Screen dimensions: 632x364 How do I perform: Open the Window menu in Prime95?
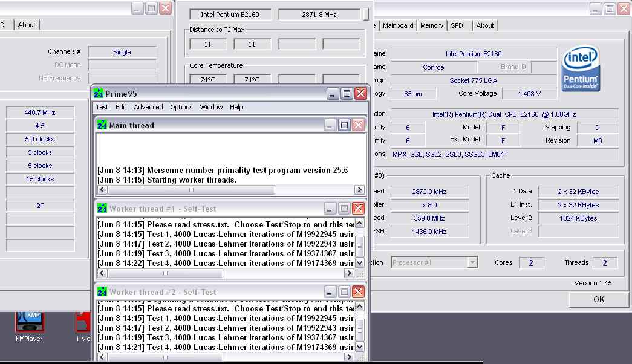click(211, 107)
